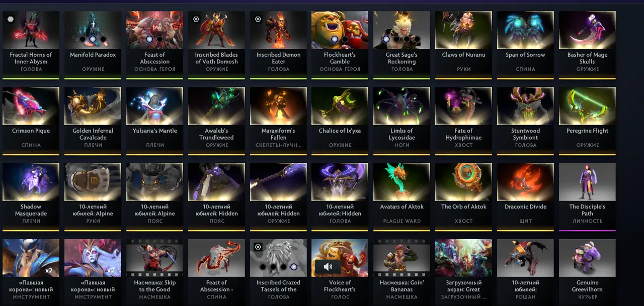
Task: Select the Span of Sorrow wings item
Action: pos(525,45)
